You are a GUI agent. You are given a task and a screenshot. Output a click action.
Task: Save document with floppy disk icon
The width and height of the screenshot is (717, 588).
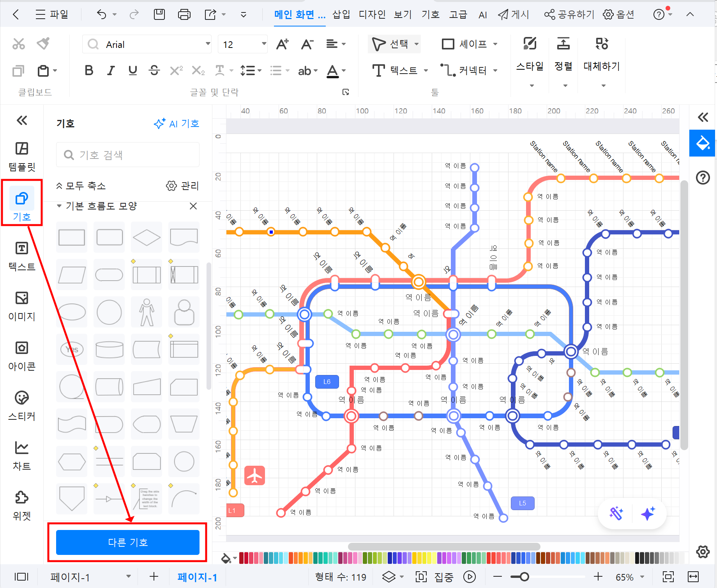click(159, 14)
